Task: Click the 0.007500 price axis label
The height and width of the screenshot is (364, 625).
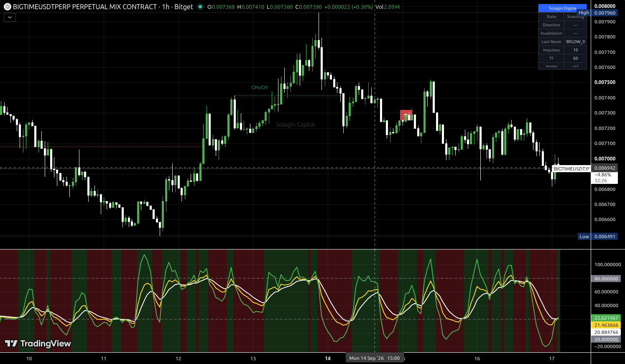Action: (x=605, y=82)
